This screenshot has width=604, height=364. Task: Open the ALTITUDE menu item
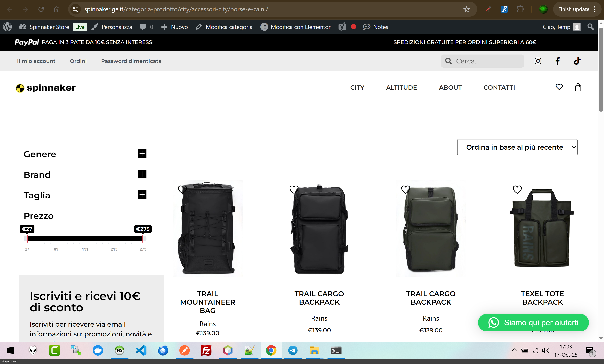point(401,88)
